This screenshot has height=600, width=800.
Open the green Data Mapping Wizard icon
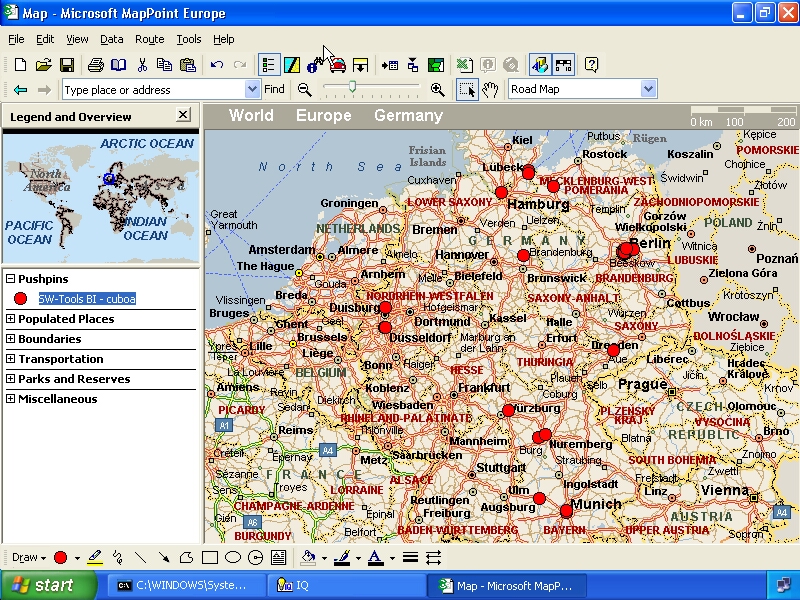[x=436, y=65]
